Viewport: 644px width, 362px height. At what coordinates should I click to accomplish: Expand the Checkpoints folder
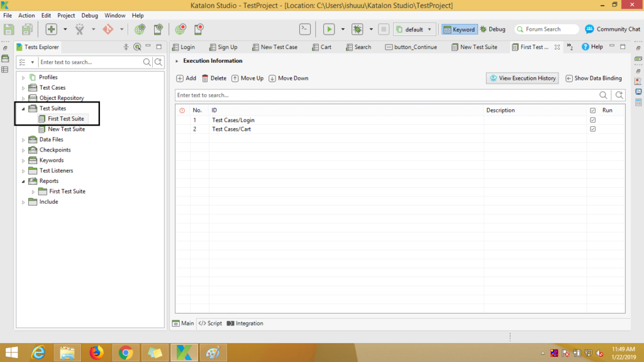pyautogui.click(x=23, y=150)
